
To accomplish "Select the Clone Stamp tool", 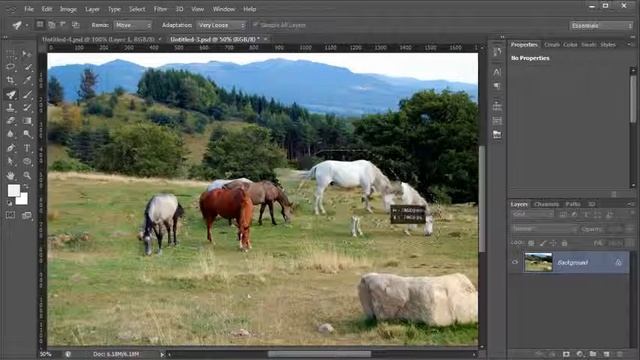I will click(11, 108).
